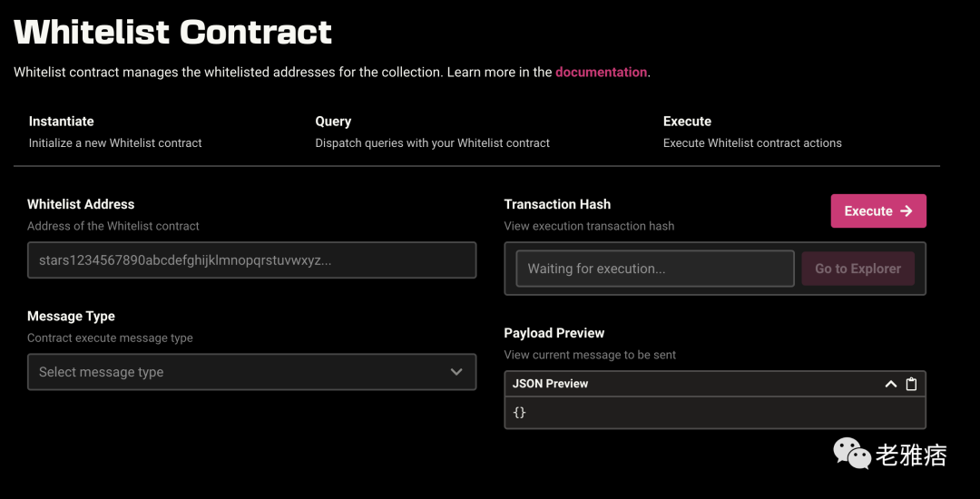Collapse the JSON Preview panel chevron
This screenshot has height=499, width=980.
point(891,384)
